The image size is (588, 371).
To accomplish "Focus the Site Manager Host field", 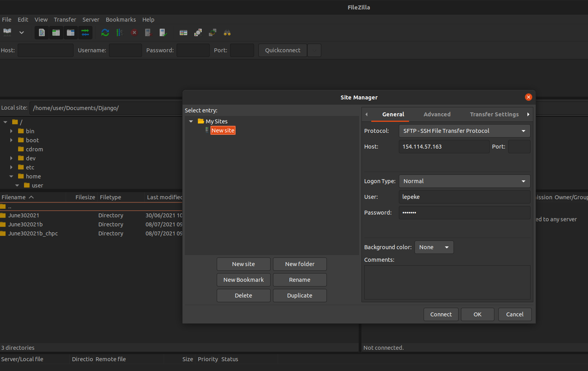I will [444, 147].
